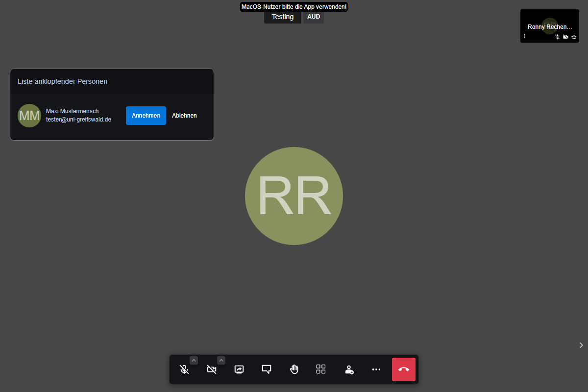Open video settings arrow above camera
The image size is (588, 392).
[221, 361]
